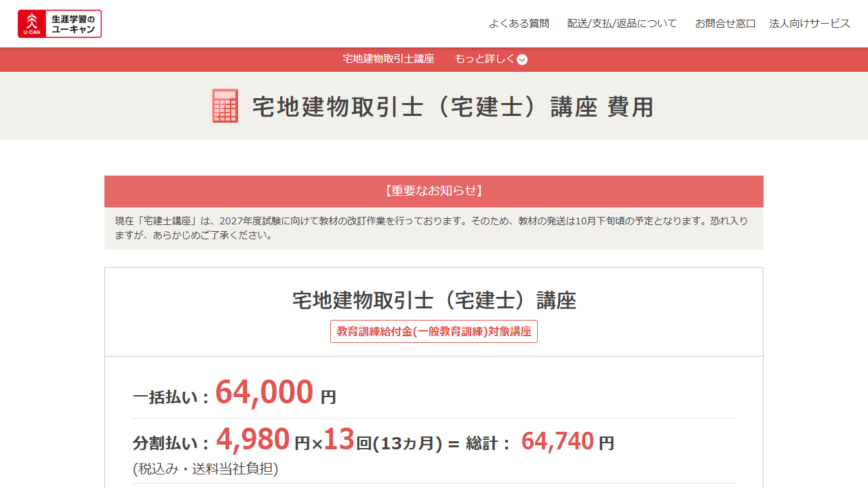Open 法人向けサービス link
The width and height of the screenshot is (868, 488).
[810, 24]
